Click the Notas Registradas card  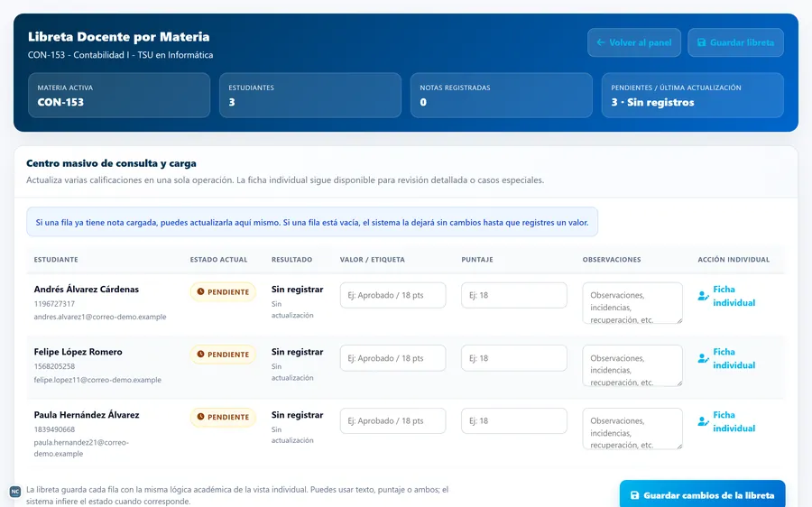pos(502,96)
